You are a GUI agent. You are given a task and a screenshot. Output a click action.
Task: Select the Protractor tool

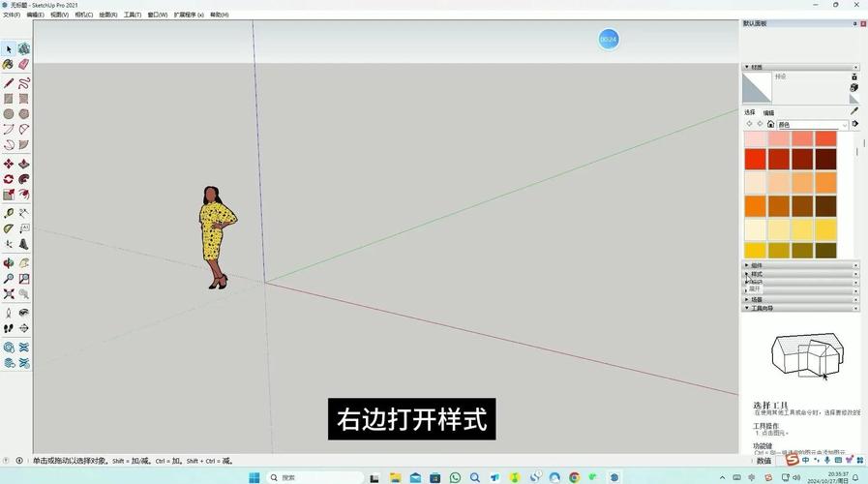coord(9,228)
